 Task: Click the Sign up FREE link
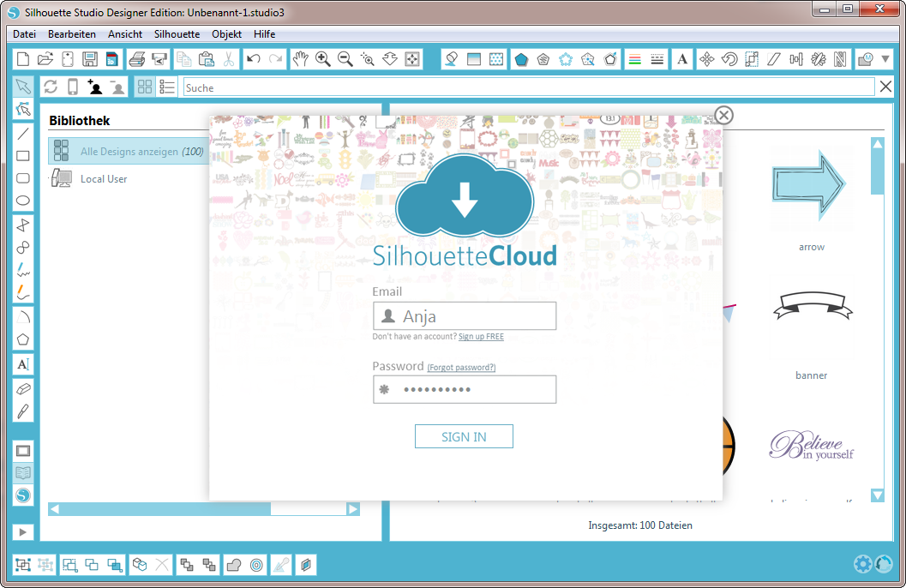click(481, 337)
